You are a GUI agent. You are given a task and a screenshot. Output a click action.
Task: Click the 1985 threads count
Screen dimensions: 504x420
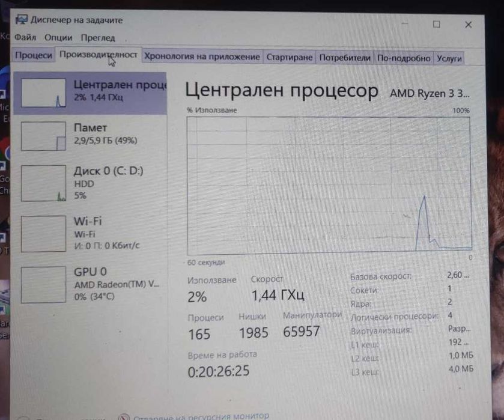254,333
